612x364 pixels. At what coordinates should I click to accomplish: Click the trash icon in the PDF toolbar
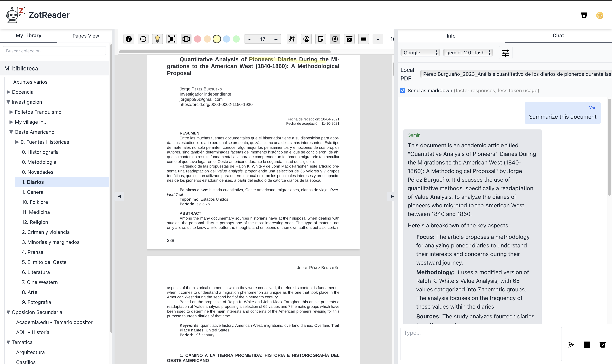pyautogui.click(x=349, y=39)
